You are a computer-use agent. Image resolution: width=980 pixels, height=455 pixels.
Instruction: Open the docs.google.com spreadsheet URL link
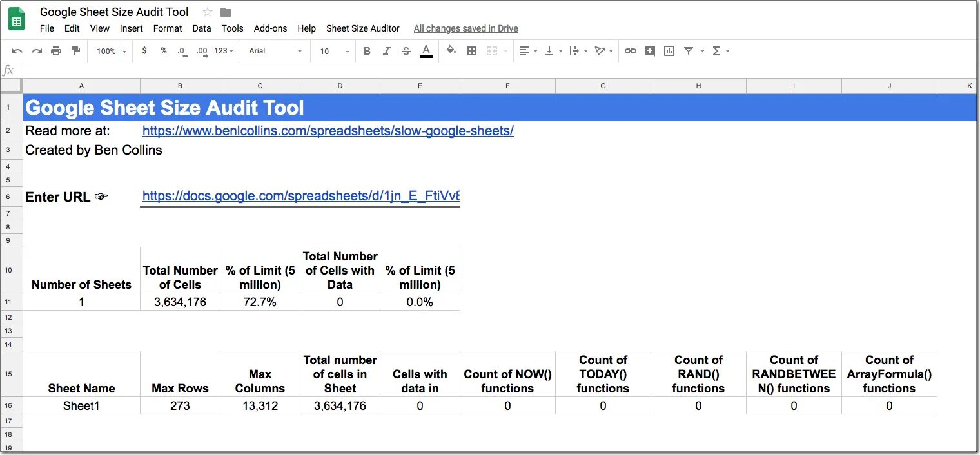click(x=301, y=196)
